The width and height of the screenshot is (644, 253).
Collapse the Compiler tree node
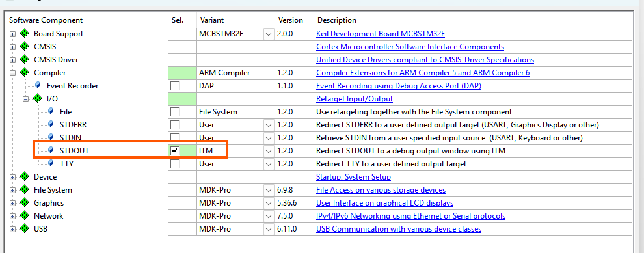pyautogui.click(x=13, y=73)
